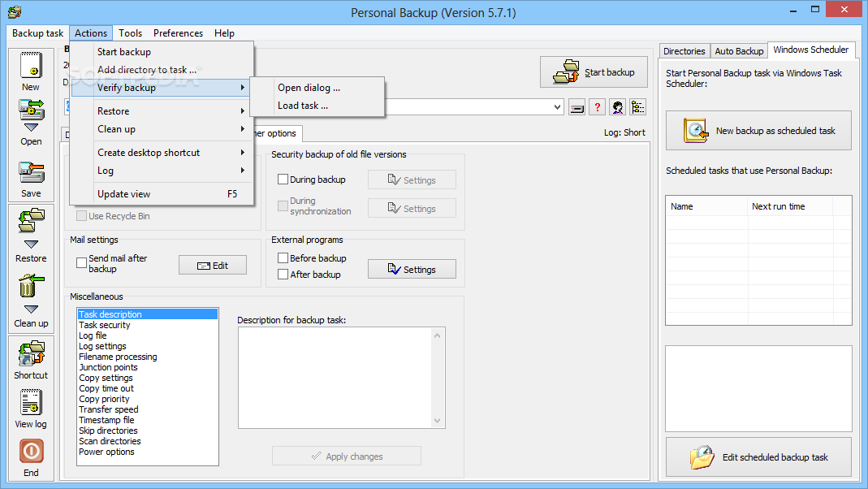Viewport: 868px width, 489px height.
Task: Open a backup task via Open icon
Action: click(x=31, y=110)
